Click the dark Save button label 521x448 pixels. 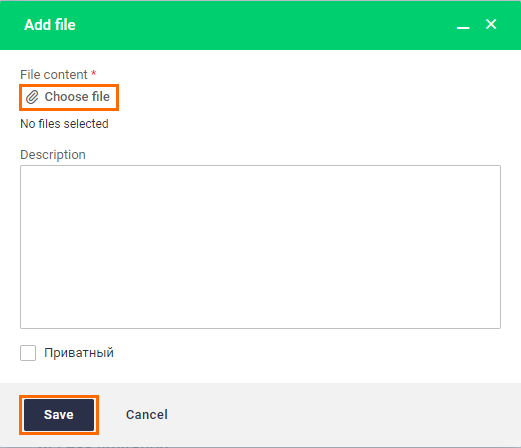point(59,415)
